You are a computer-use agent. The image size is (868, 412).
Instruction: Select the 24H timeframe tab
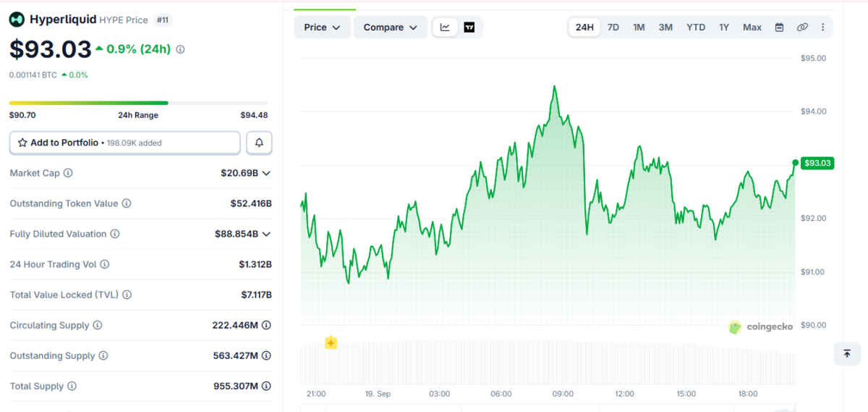584,28
